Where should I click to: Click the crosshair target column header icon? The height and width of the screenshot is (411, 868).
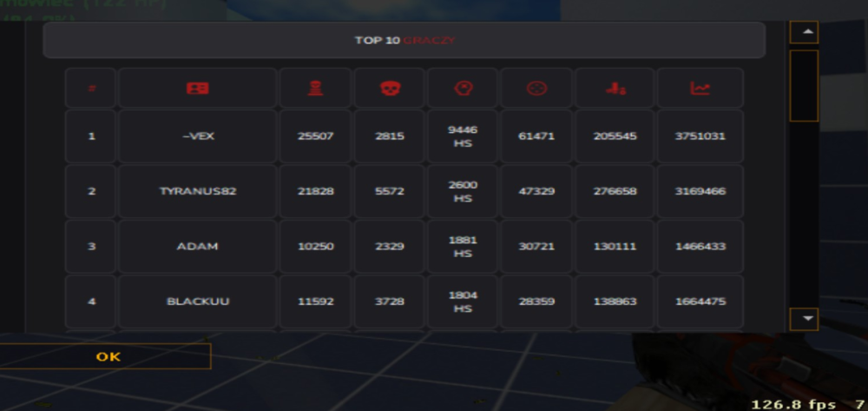(x=536, y=88)
